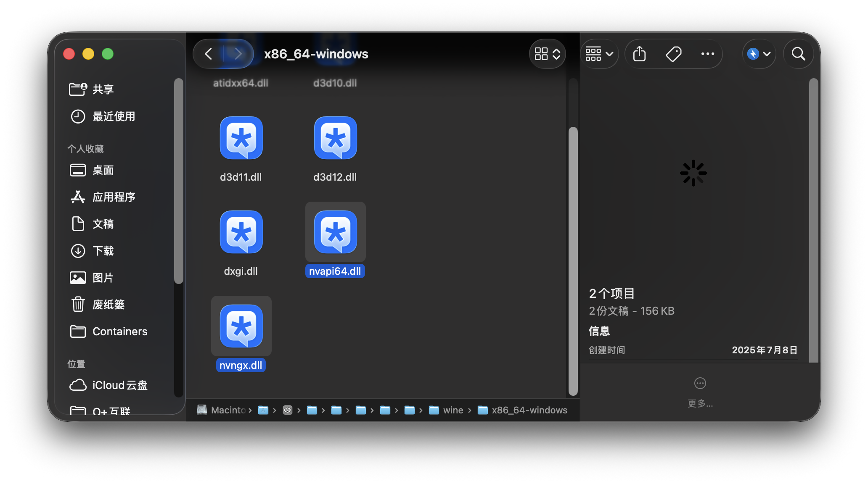868x484 pixels.
Task: Click the nvapi64.dll filename label
Action: pyautogui.click(x=335, y=271)
